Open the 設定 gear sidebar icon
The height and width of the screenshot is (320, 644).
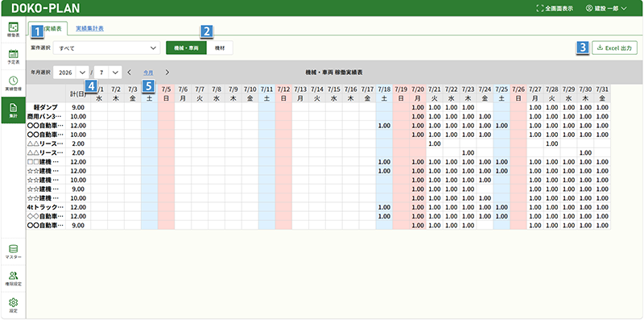point(13,305)
